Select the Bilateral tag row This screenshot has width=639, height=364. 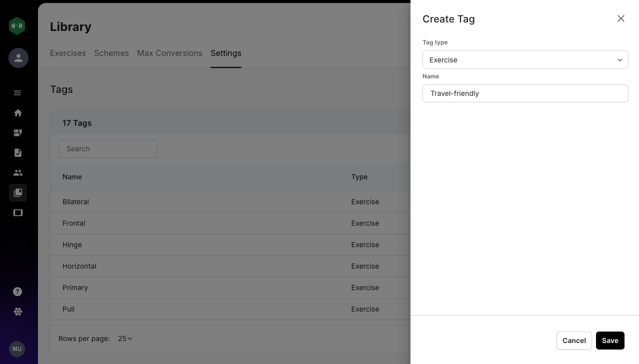pyautogui.click(x=230, y=202)
